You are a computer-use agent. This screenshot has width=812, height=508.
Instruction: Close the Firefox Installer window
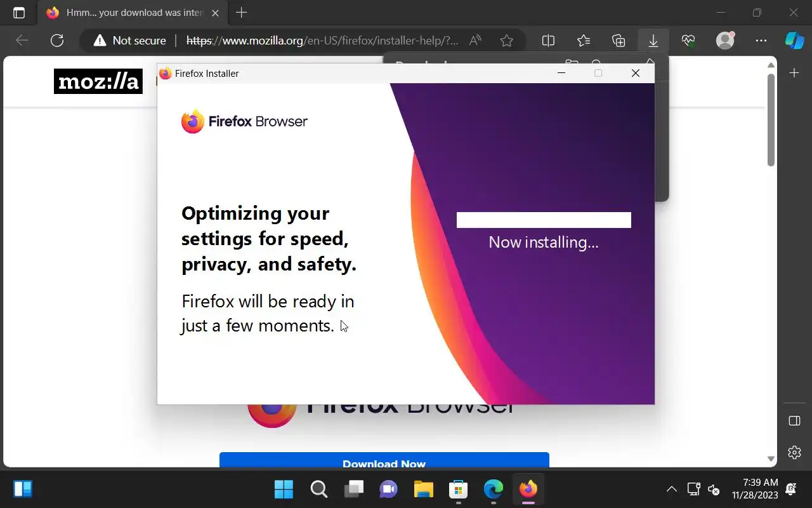point(635,73)
